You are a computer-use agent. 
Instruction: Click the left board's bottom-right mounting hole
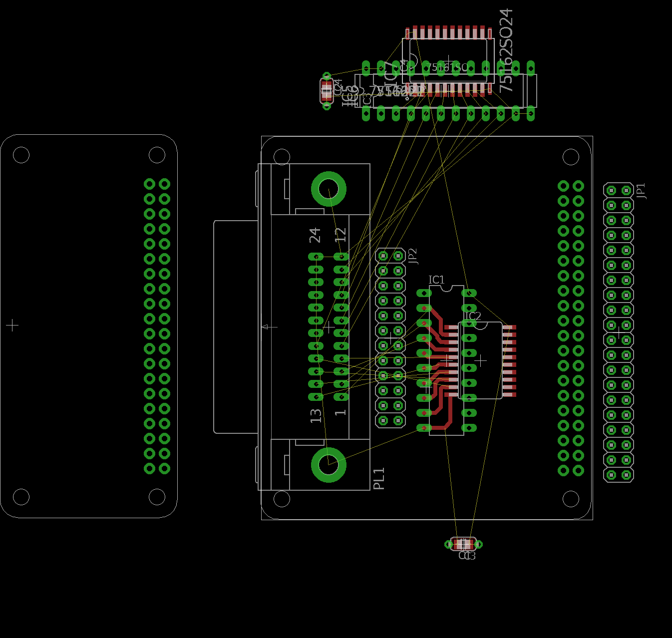pyautogui.click(x=157, y=497)
